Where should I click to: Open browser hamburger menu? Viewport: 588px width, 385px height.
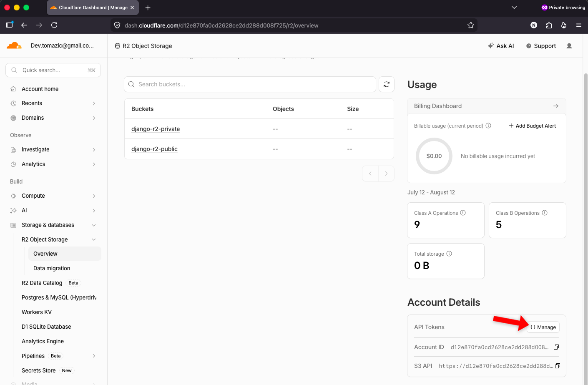pos(579,25)
